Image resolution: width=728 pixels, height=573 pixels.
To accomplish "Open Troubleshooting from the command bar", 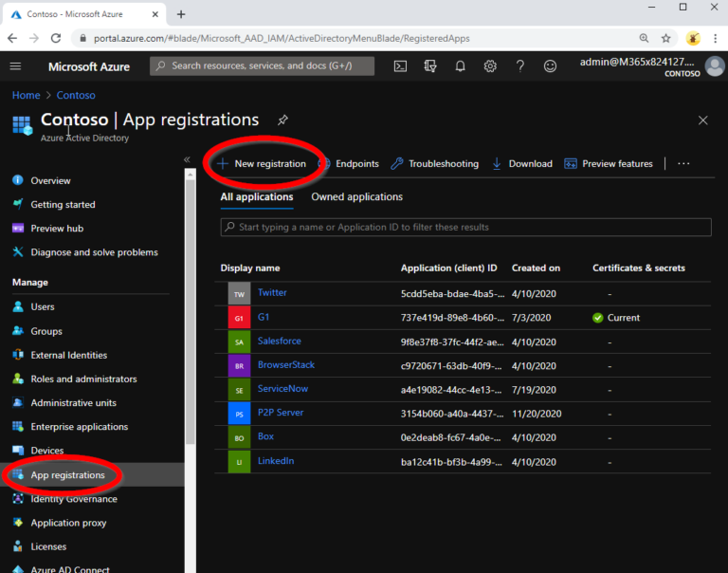I will (x=434, y=163).
